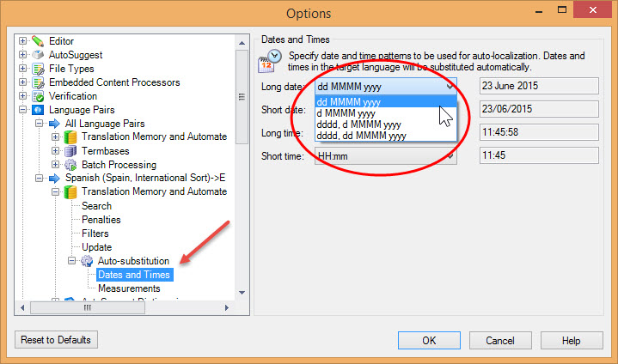
Task: Click the Termbases database icon
Action: point(70,151)
